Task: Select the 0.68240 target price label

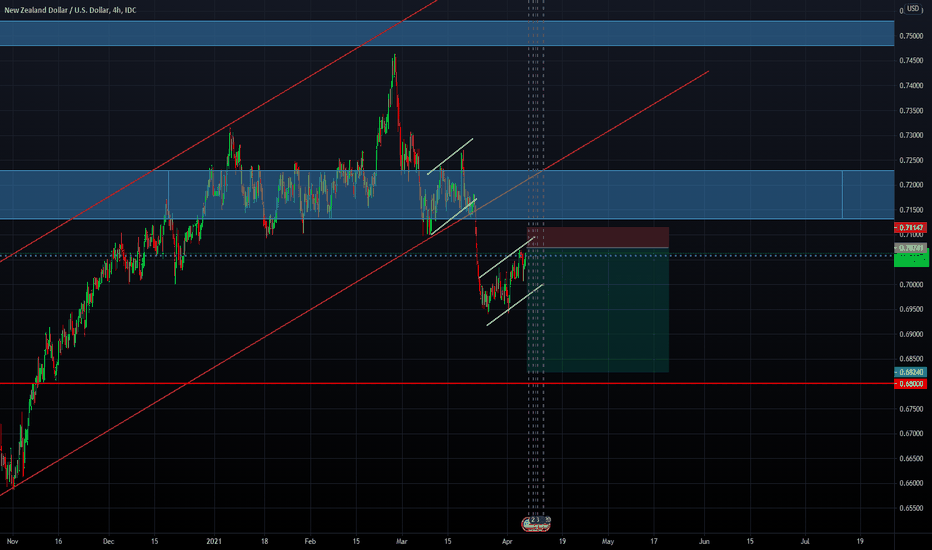Action: pyautogui.click(x=910, y=372)
